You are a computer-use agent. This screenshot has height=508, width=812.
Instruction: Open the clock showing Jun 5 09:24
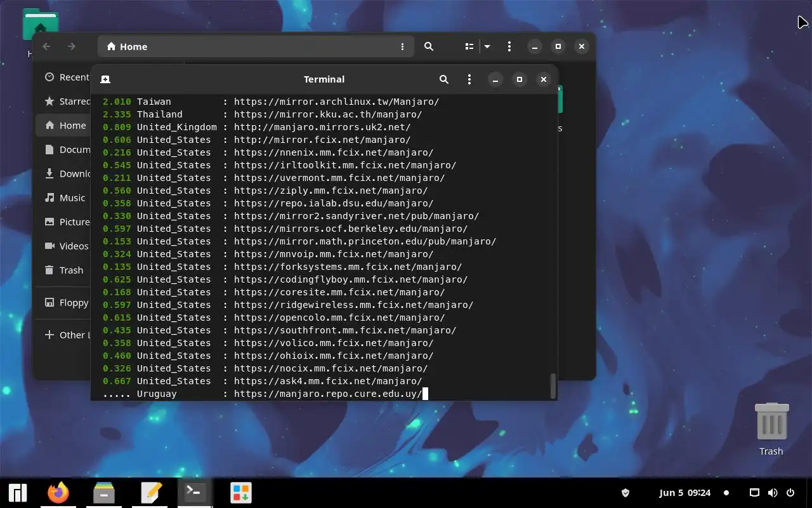[x=685, y=493]
